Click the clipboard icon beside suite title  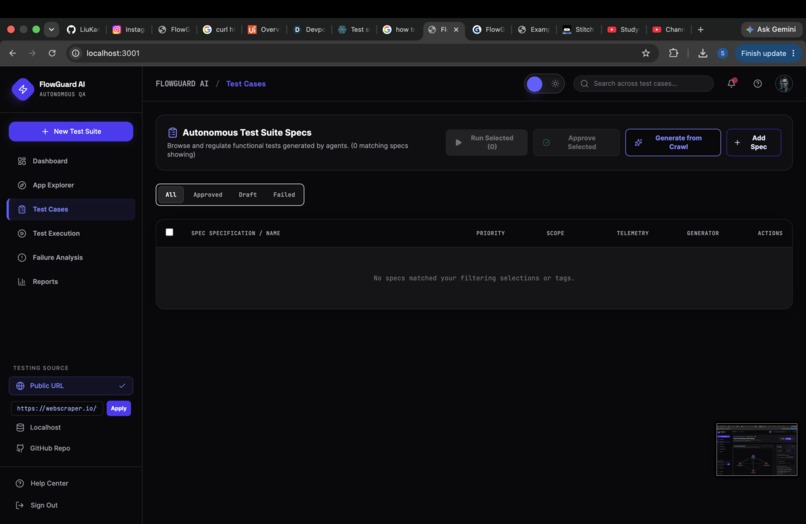(173, 133)
